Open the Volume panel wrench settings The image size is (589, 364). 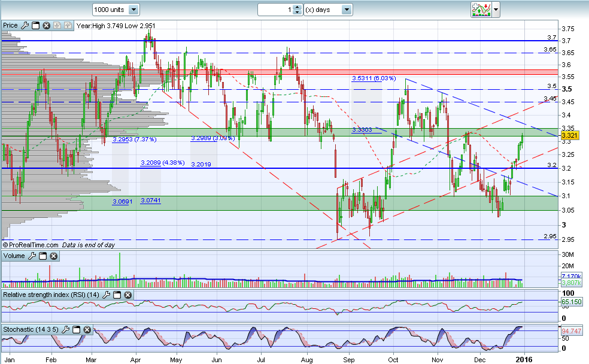click(32, 256)
